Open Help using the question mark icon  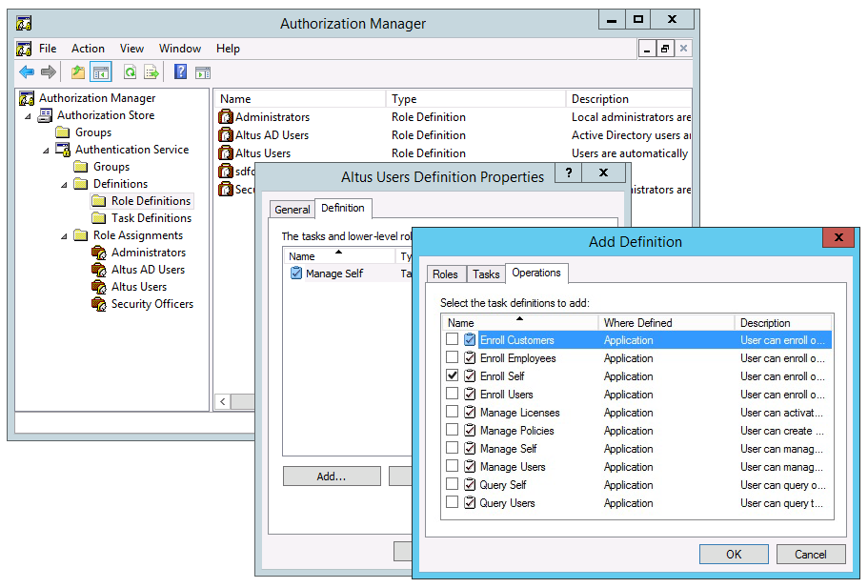[x=180, y=72]
